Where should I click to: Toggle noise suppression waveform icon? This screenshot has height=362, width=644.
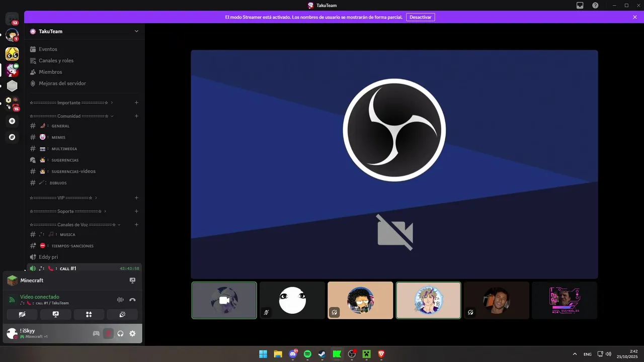120,300
